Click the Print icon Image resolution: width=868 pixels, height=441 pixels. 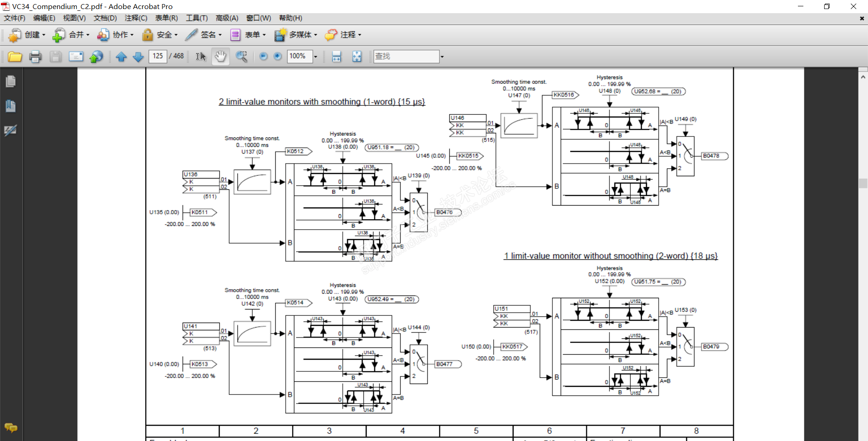click(35, 56)
